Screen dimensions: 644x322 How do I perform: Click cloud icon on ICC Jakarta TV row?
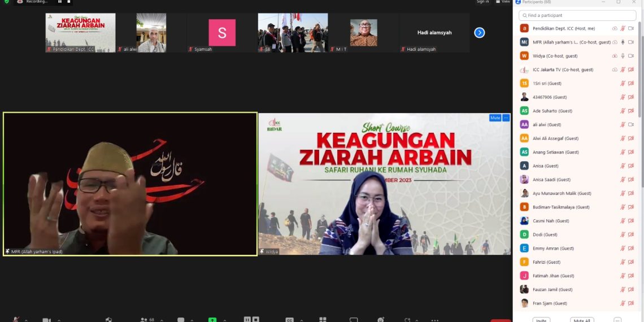tap(615, 69)
